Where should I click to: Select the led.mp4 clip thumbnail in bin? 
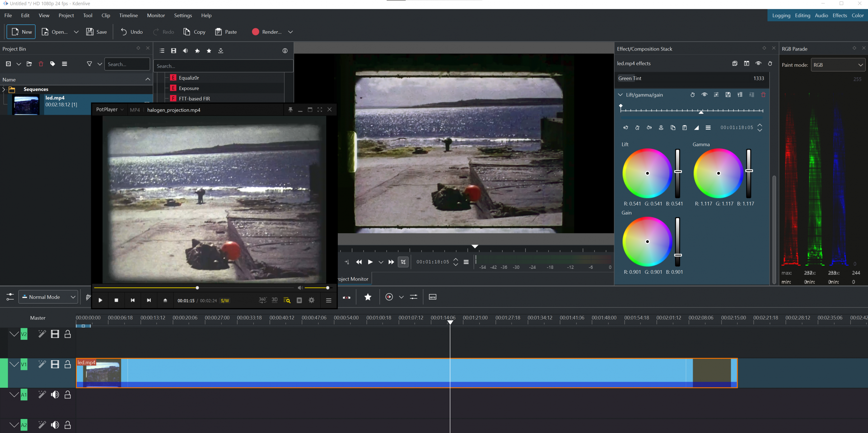click(x=26, y=104)
